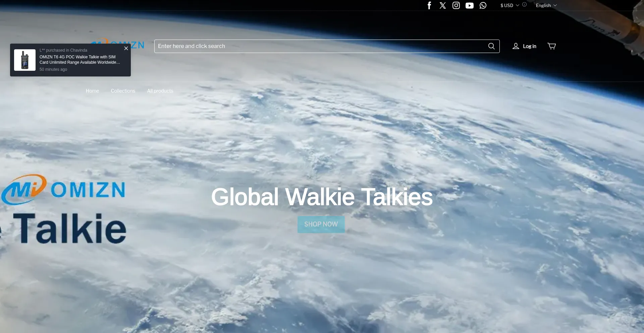Click the Log in link
Screen dimensions: 644x333
525,46
